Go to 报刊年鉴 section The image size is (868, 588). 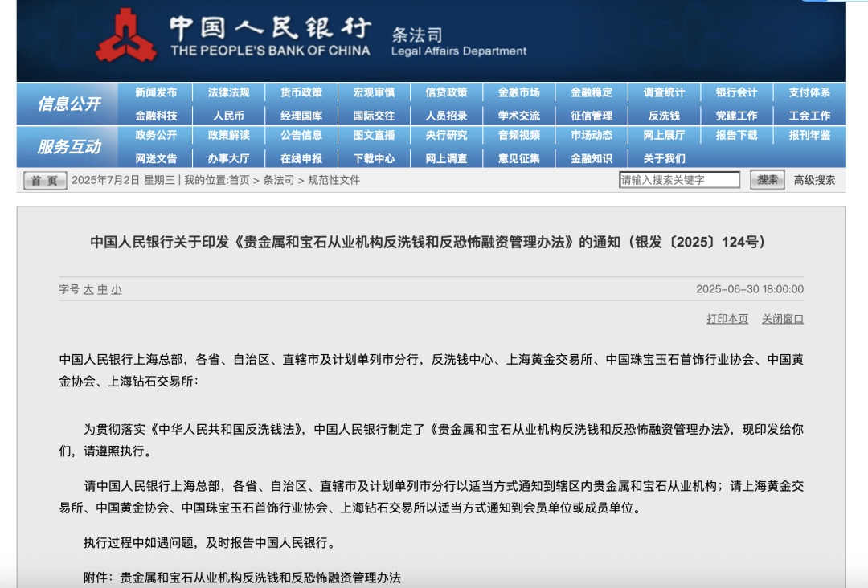pyautogui.click(x=809, y=135)
